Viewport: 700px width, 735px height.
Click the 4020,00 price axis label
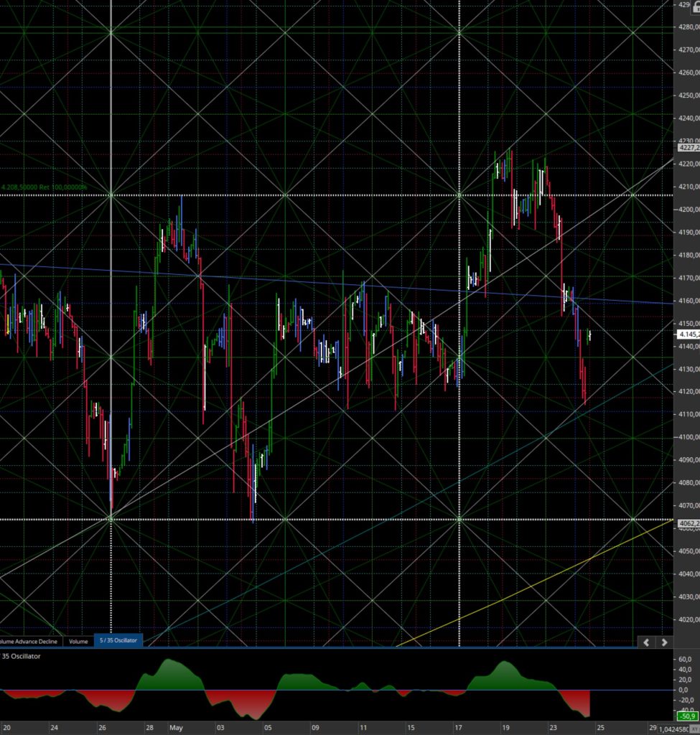coord(689,619)
